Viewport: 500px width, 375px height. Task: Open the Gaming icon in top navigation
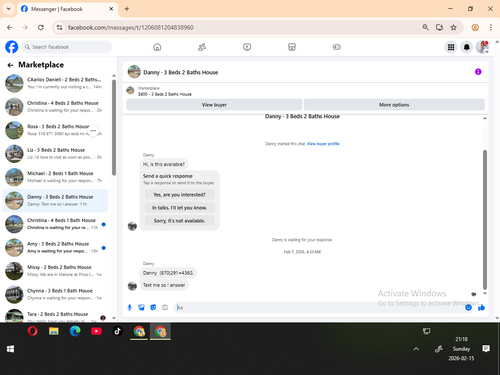pos(337,47)
